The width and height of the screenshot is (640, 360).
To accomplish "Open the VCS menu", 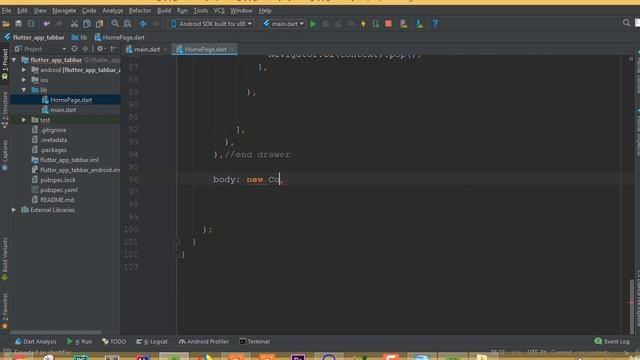I will click(x=219, y=11).
